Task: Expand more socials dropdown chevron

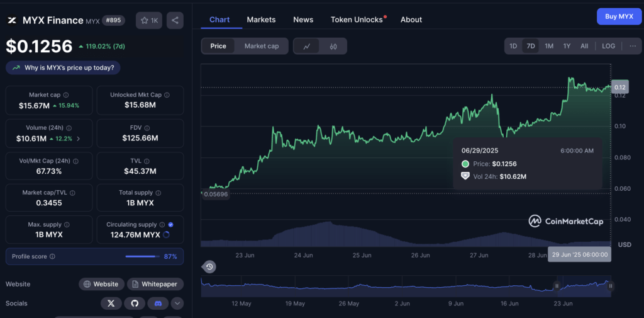Action: coord(177,304)
